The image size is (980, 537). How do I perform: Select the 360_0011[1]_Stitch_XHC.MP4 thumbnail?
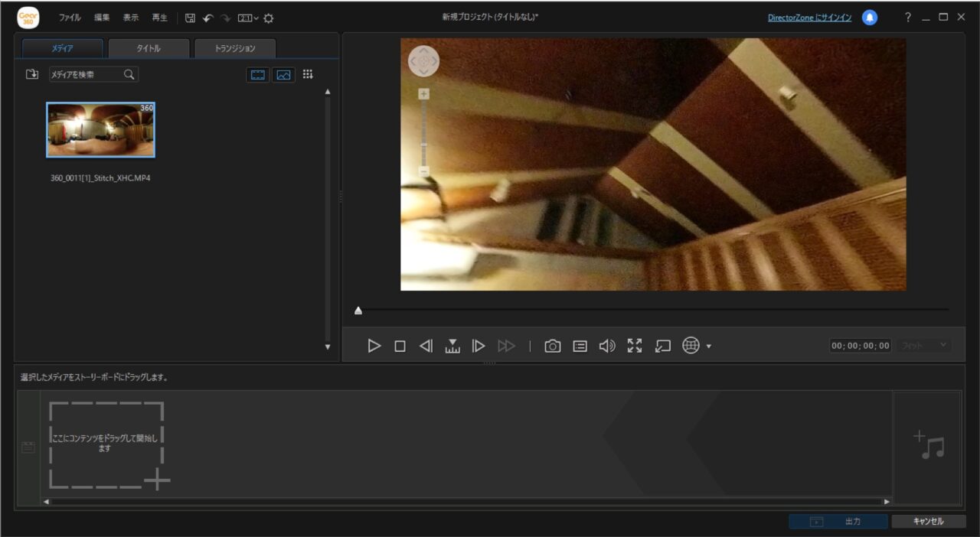[100, 130]
